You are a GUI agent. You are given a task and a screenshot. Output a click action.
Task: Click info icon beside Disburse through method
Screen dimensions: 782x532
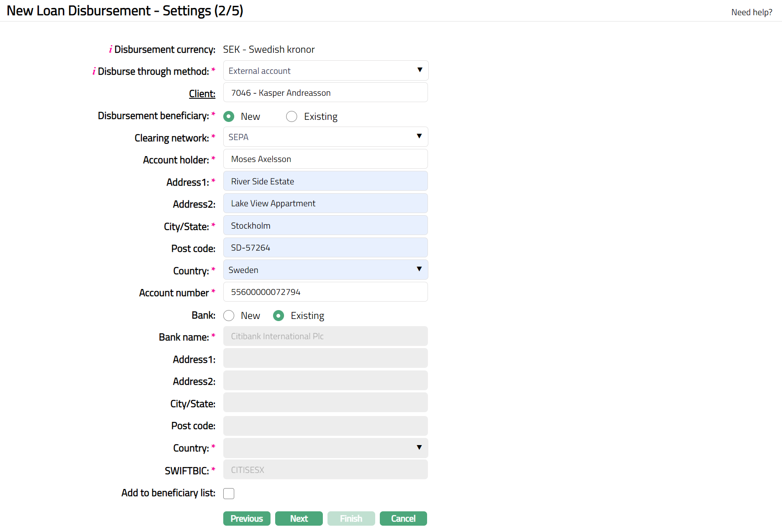click(94, 71)
